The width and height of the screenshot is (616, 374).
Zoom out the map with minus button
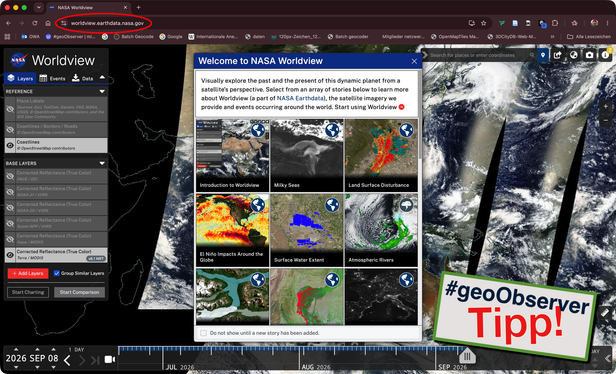605,121
